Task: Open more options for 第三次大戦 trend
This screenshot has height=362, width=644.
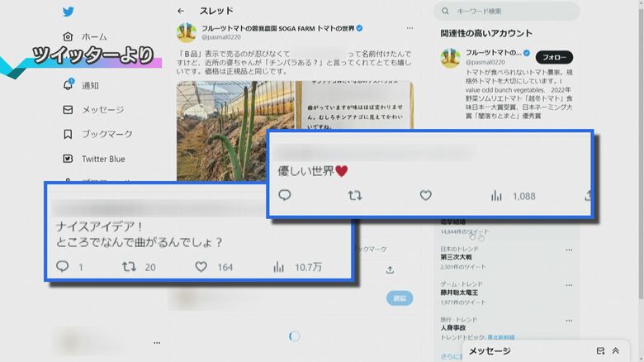Action: tap(569, 250)
